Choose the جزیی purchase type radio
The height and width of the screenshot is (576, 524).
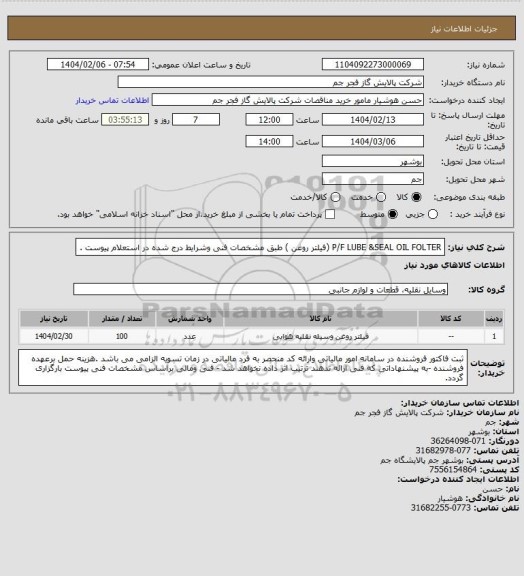click(433, 214)
